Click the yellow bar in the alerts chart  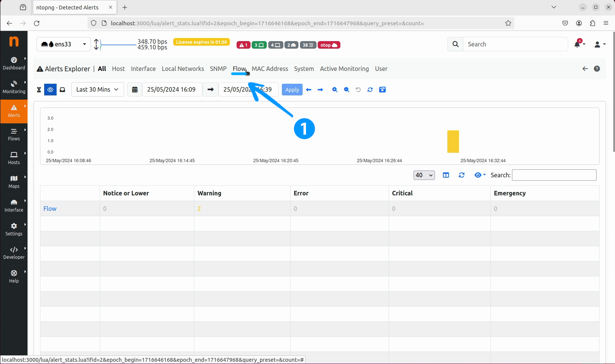pos(453,141)
